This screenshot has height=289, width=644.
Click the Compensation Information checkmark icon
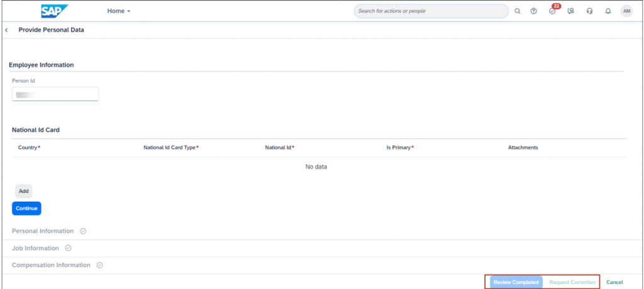[99, 265]
